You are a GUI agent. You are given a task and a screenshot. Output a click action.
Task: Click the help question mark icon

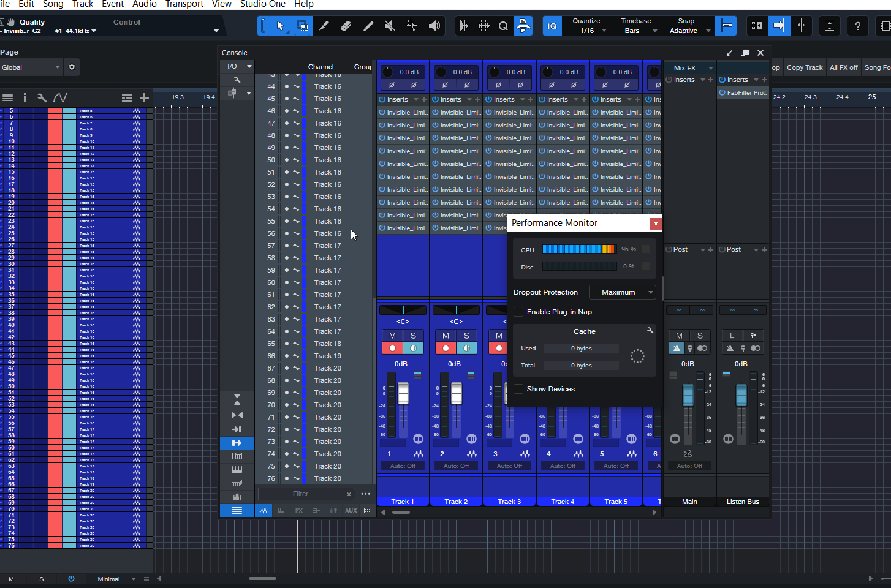point(858,26)
